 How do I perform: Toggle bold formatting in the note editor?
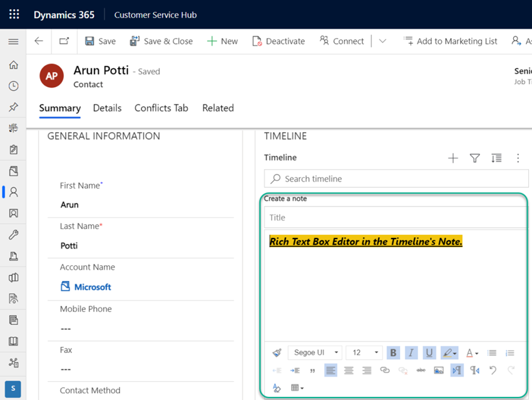pyautogui.click(x=392, y=352)
